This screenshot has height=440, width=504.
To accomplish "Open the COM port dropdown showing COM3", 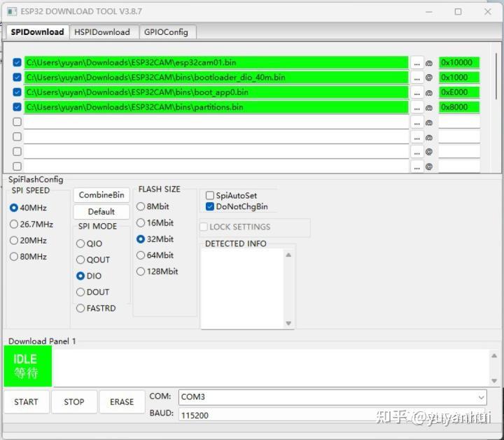I will point(332,397).
